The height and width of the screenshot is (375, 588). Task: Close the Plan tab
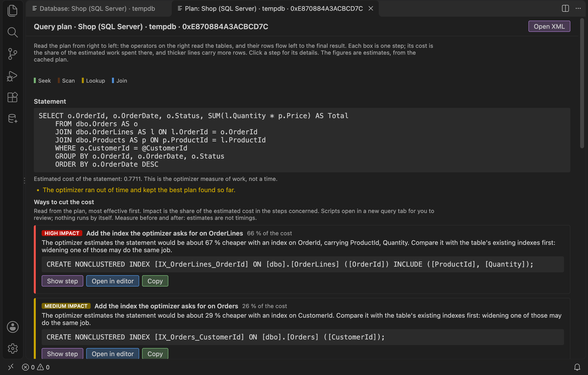click(371, 8)
